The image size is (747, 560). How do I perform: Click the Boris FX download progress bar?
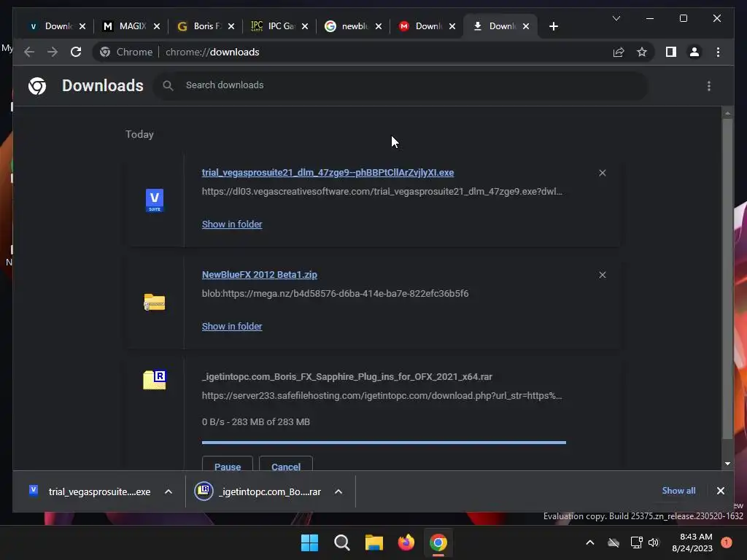[384, 443]
